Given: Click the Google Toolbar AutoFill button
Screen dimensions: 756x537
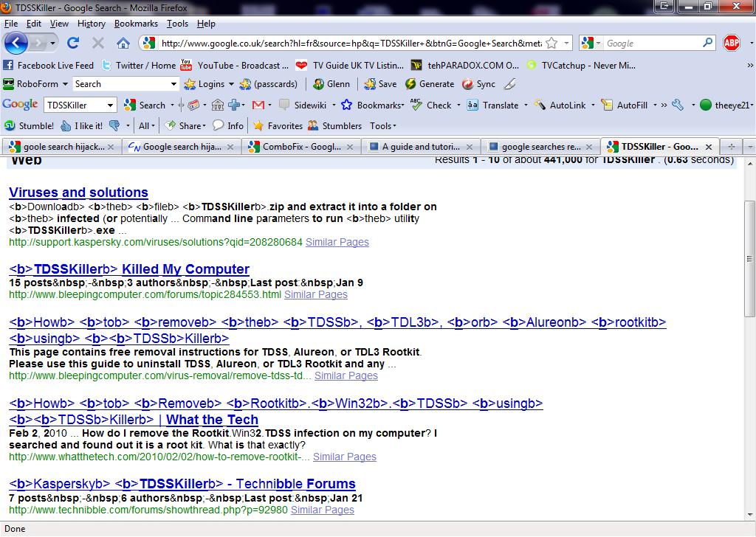Looking at the screenshot, I should point(625,105).
